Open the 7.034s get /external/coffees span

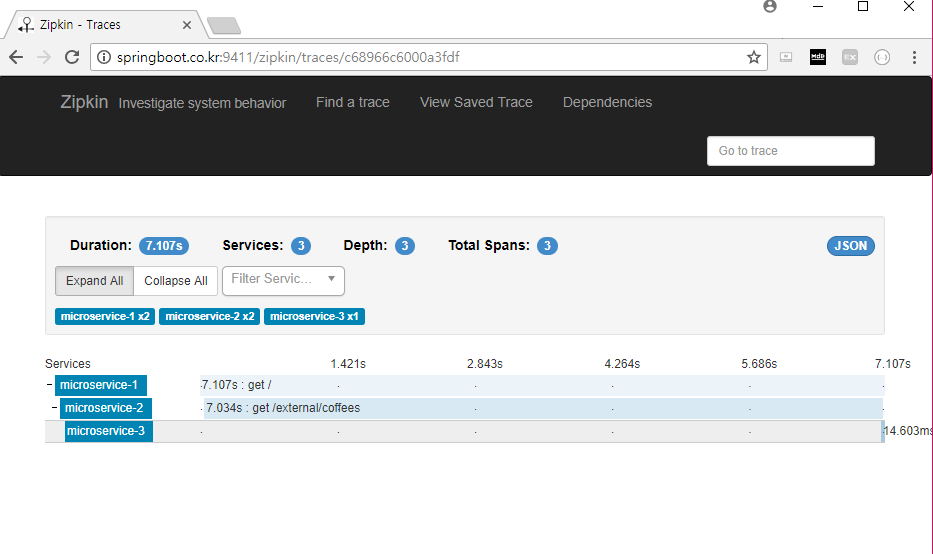pos(543,408)
